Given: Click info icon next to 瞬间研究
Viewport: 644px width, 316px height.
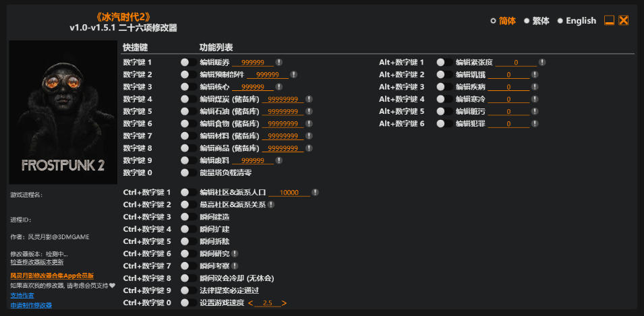Looking at the screenshot, I should coord(235,253).
